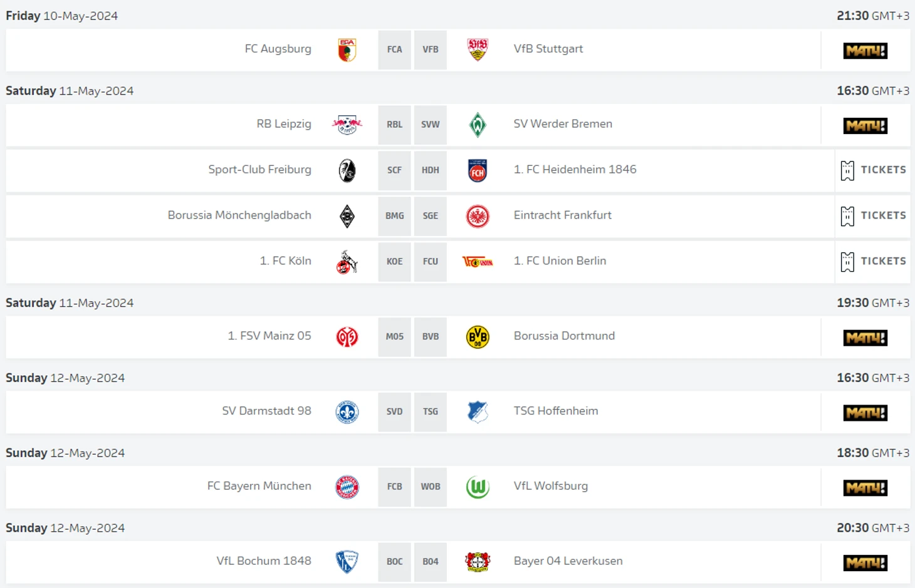
Task: Open tickets for Mönchengladbach vs Frankfurt
Action: point(873,215)
